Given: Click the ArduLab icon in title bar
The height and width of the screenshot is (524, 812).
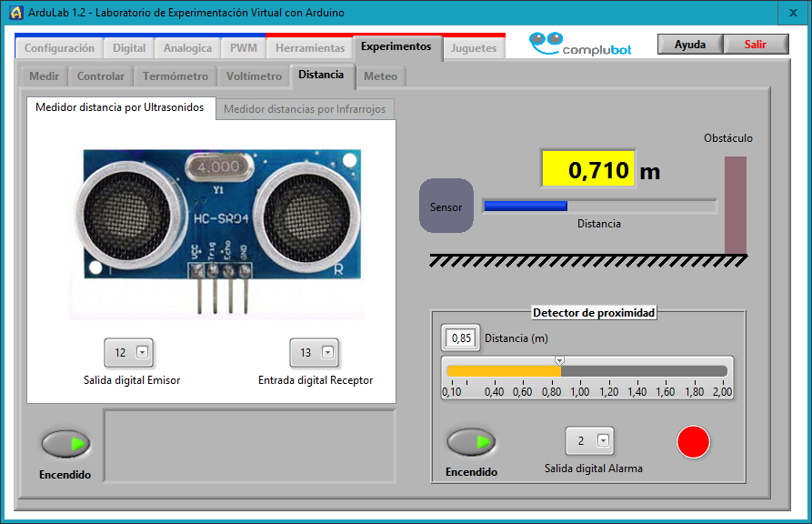Looking at the screenshot, I should [15, 13].
